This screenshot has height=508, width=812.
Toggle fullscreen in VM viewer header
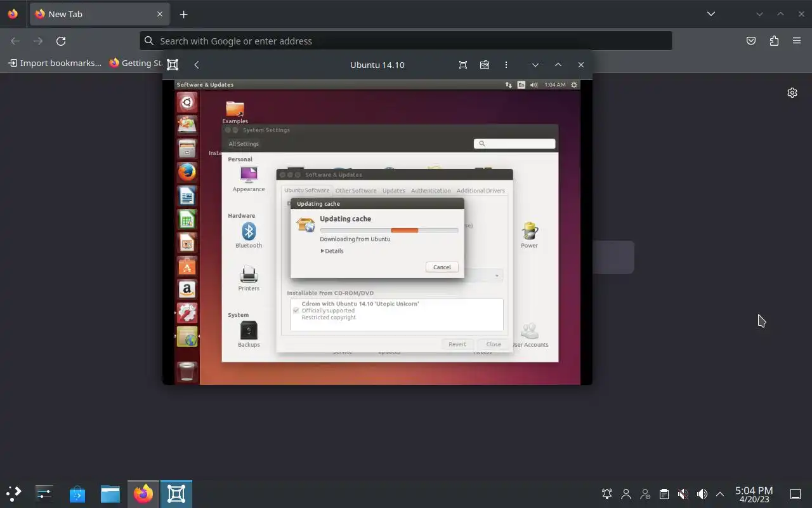[463, 65]
